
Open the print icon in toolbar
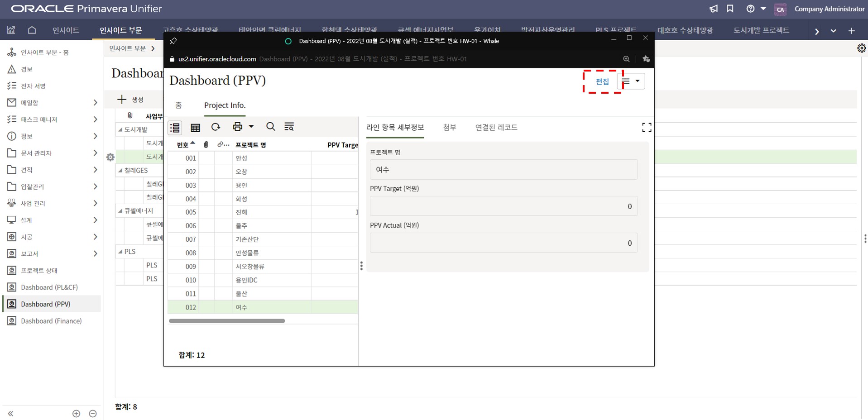click(x=237, y=127)
